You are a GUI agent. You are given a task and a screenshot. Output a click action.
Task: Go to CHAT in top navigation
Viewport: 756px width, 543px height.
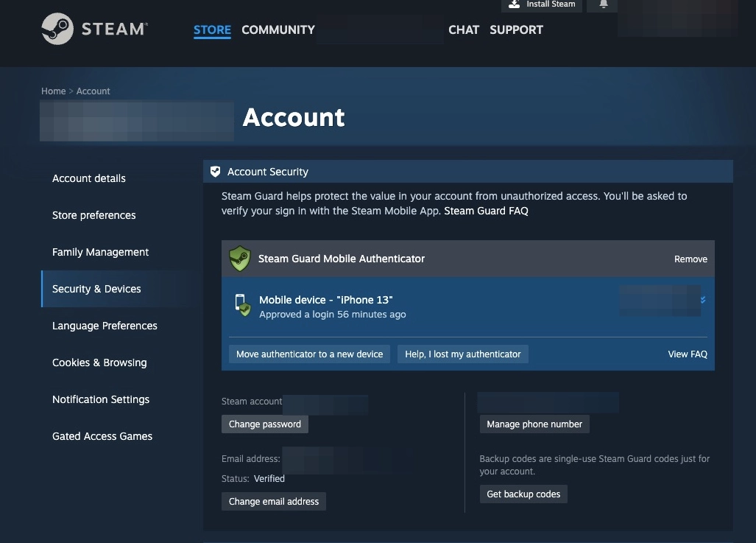click(464, 30)
